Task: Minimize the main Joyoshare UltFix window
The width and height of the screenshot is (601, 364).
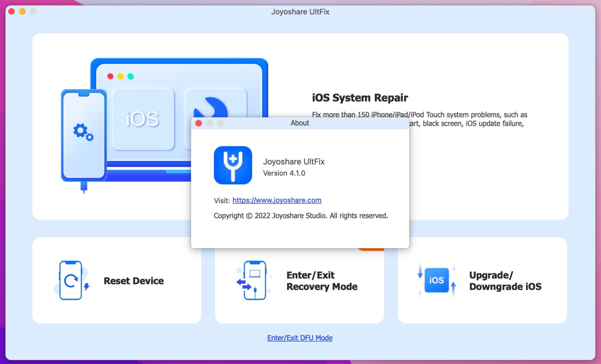Action: (23, 11)
